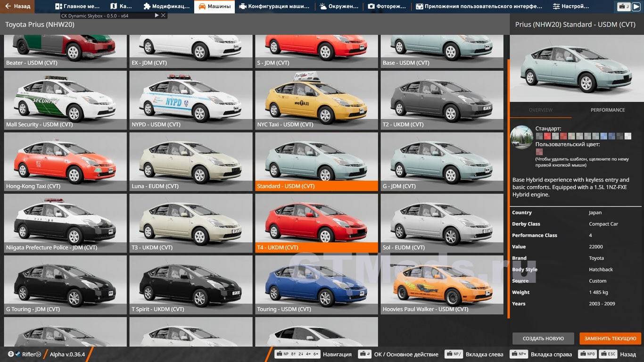This screenshot has width=644, height=362.
Task: Open the Модификации tab
Action: (167, 7)
